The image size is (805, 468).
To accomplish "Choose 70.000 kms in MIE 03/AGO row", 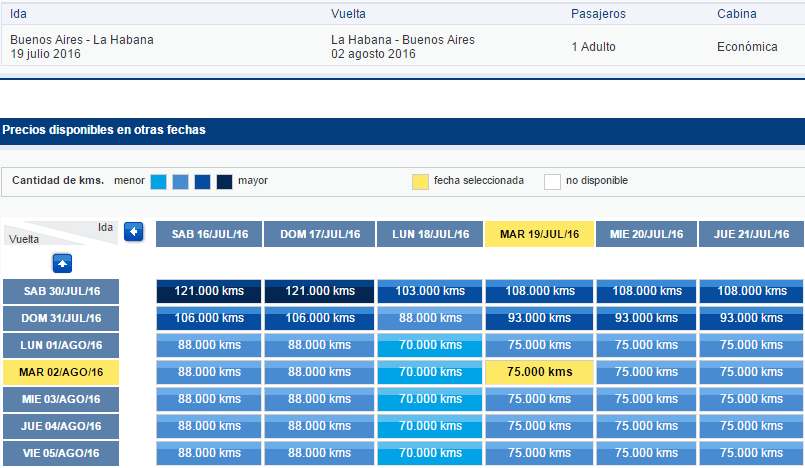I will point(430,399).
